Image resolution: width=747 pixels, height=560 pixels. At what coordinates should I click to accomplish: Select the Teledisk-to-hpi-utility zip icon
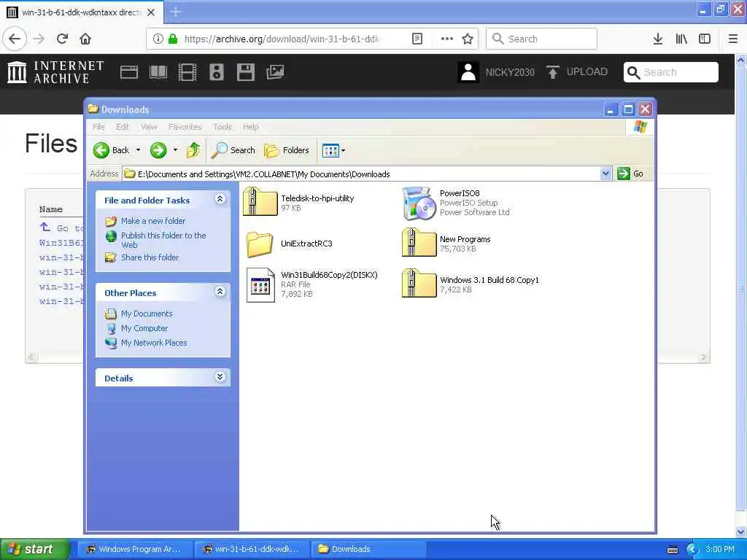tap(260, 201)
